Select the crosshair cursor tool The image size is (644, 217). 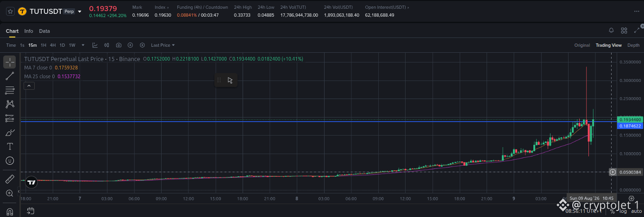click(x=10, y=62)
